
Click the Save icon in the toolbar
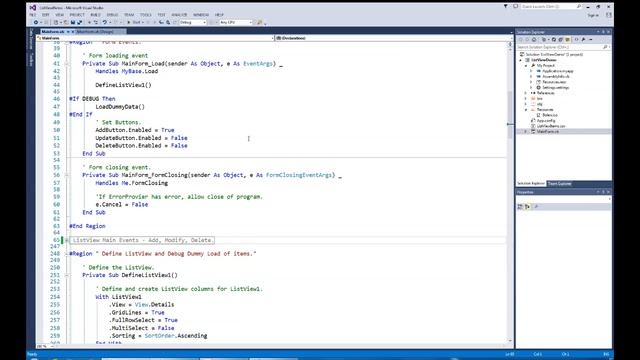tap(73, 22)
